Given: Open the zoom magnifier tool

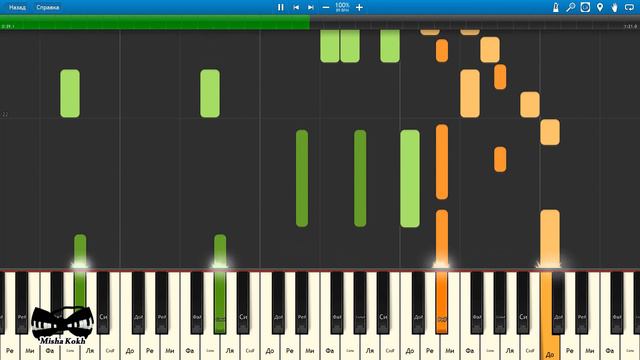Looking at the screenshot, I should pyautogui.click(x=571, y=7).
